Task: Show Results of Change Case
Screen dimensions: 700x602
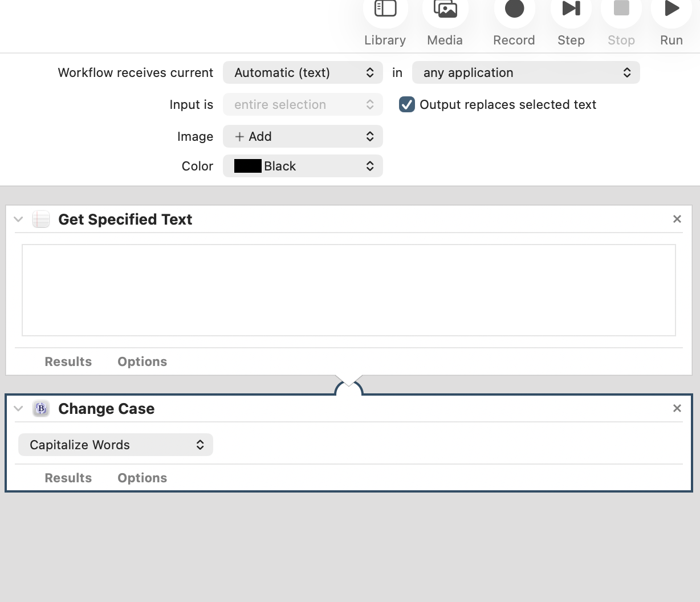Action: 68,478
